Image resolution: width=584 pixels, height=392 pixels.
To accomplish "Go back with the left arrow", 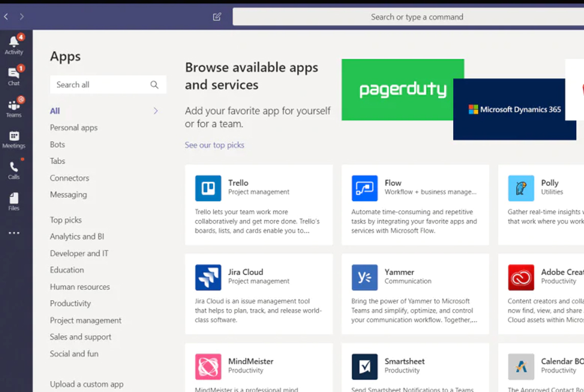I will tap(6, 16).
